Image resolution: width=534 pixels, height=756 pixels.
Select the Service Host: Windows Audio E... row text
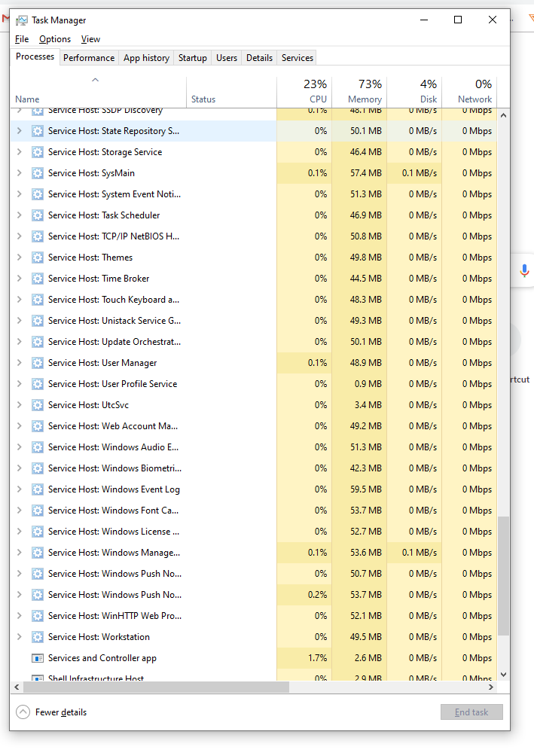pyautogui.click(x=114, y=447)
